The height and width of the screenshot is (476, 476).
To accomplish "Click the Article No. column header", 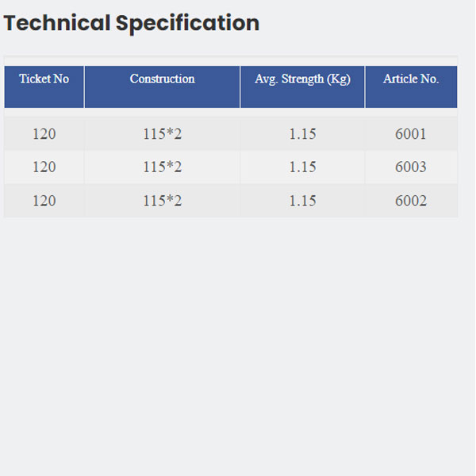I will (411, 86).
